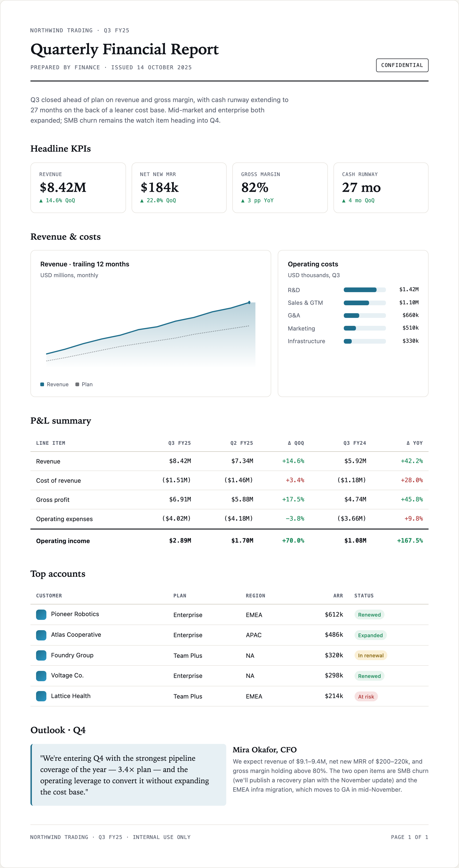Click the Mira Okafor, CFO heading
This screenshot has width=459, height=868.
click(265, 750)
